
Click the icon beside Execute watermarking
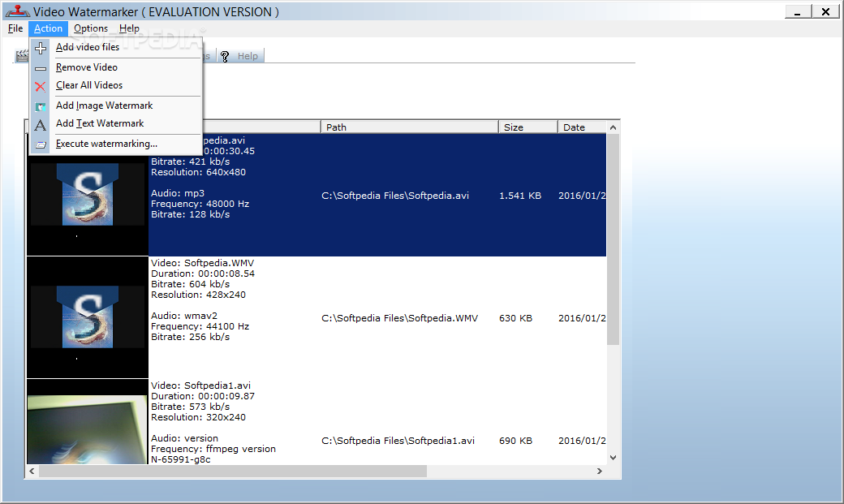pos(41,144)
